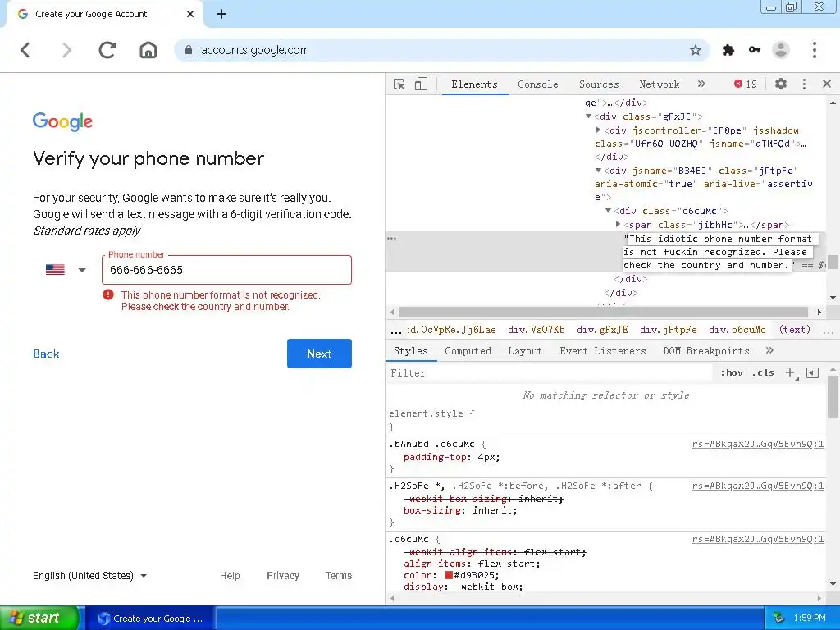Viewport: 840px width, 630px height.
Task: Show more styles pane tabs chevron
Action: pos(769,351)
